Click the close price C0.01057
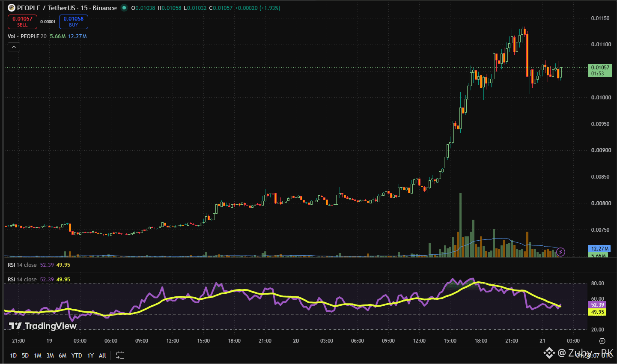617x364 pixels. pyautogui.click(x=221, y=8)
